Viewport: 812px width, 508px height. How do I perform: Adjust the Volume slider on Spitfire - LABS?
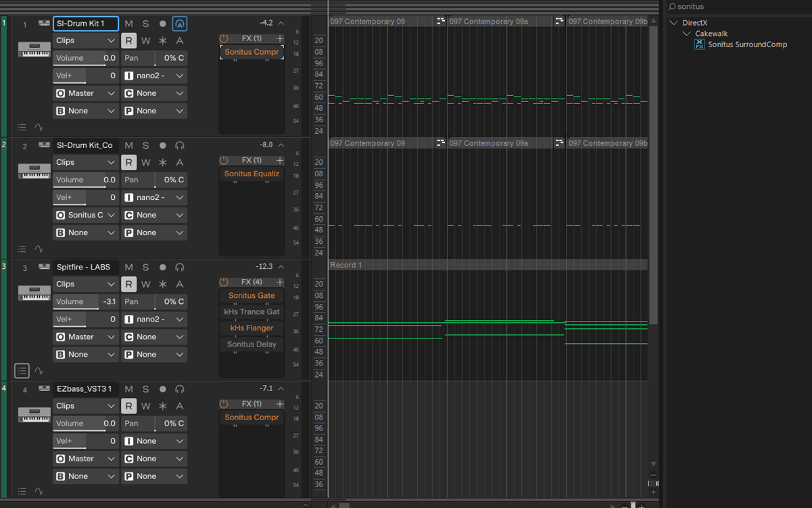85,302
